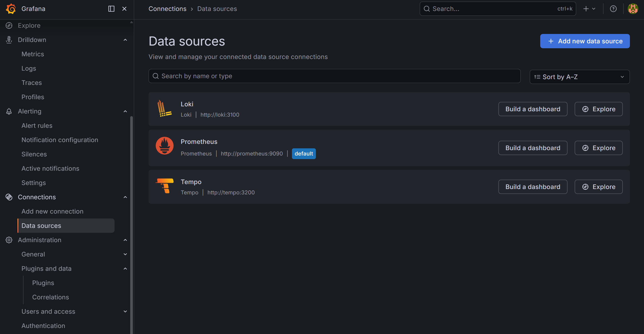Click the default badge on Prometheus
The image size is (644, 334).
click(304, 154)
